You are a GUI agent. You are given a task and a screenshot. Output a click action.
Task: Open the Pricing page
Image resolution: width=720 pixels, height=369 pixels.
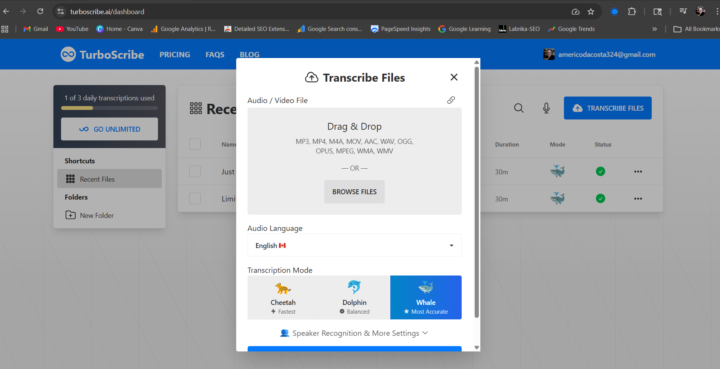pos(174,54)
